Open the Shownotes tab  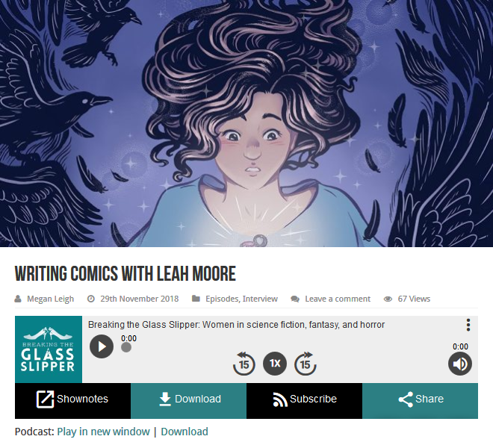(x=72, y=400)
